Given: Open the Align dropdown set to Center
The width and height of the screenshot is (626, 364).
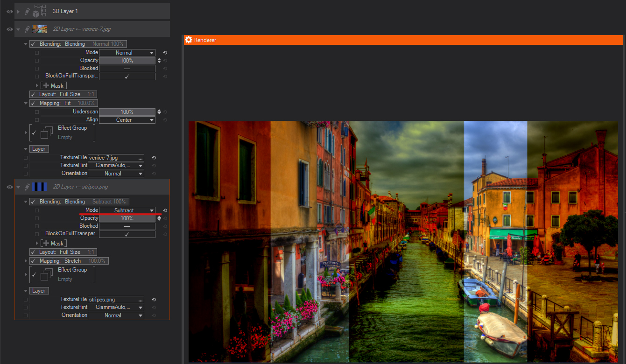Looking at the screenshot, I should [x=127, y=120].
